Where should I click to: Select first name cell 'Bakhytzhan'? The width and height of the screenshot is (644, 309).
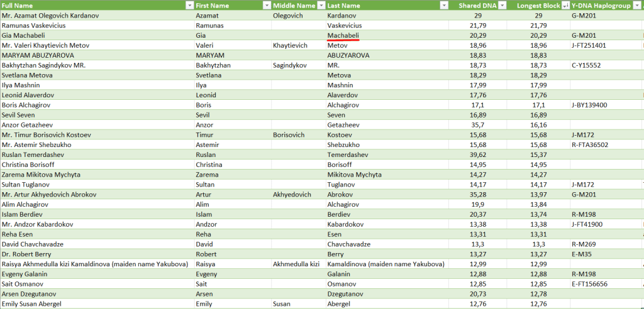216,65
